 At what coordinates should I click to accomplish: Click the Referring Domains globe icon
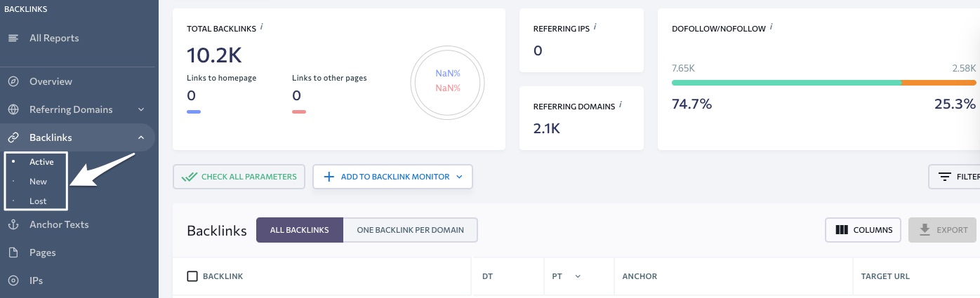(x=13, y=109)
